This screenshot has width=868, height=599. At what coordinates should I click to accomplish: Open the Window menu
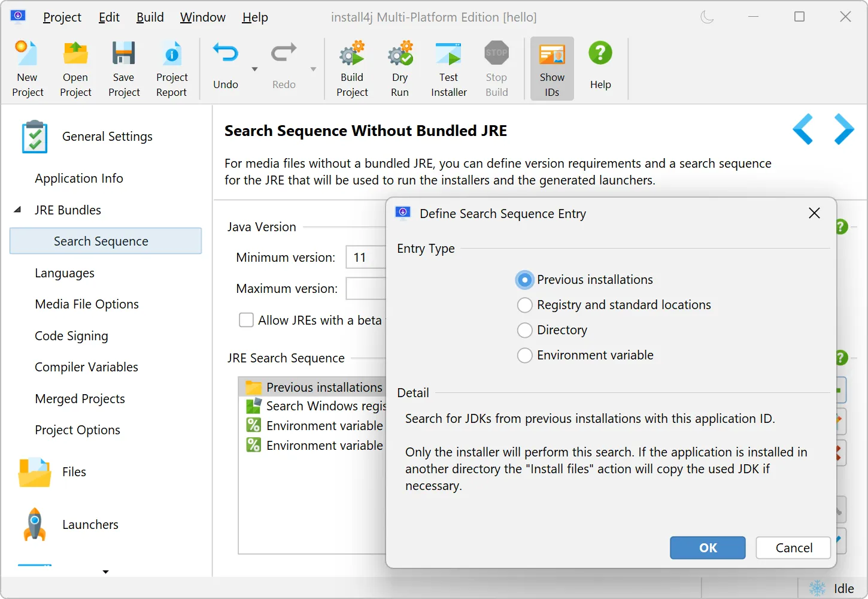(x=203, y=17)
